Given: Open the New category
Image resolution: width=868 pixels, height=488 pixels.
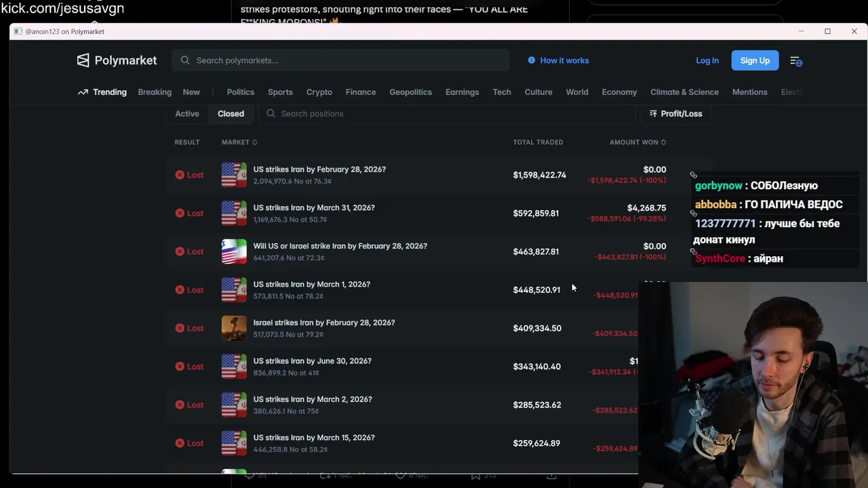Looking at the screenshot, I should (x=191, y=92).
